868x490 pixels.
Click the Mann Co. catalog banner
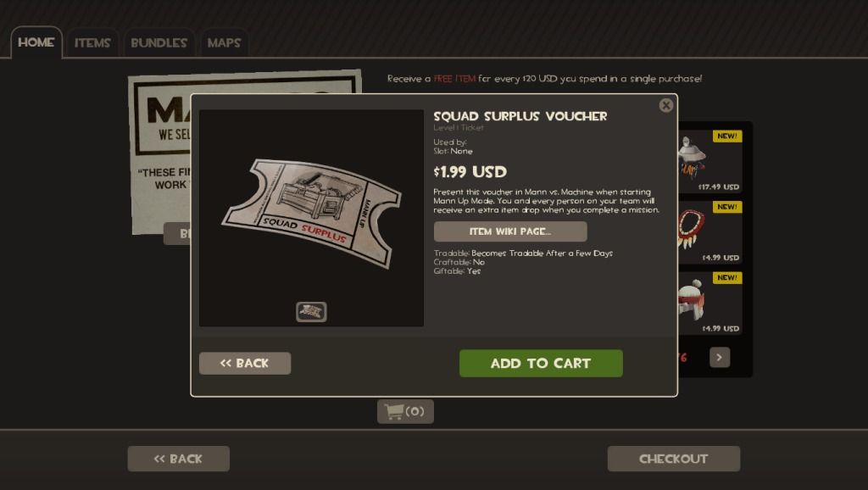160,149
